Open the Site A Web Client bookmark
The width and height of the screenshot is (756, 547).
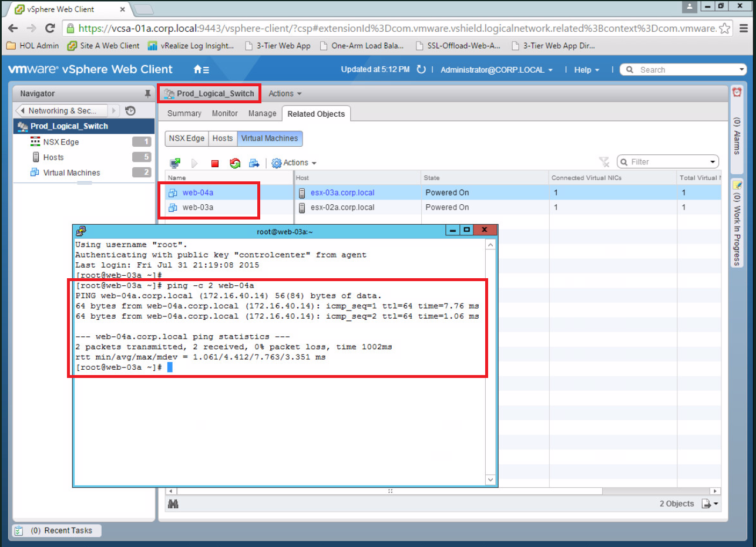tap(103, 46)
